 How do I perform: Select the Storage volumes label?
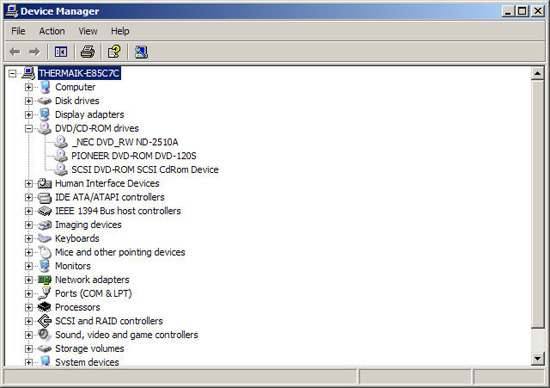[89, 349]
